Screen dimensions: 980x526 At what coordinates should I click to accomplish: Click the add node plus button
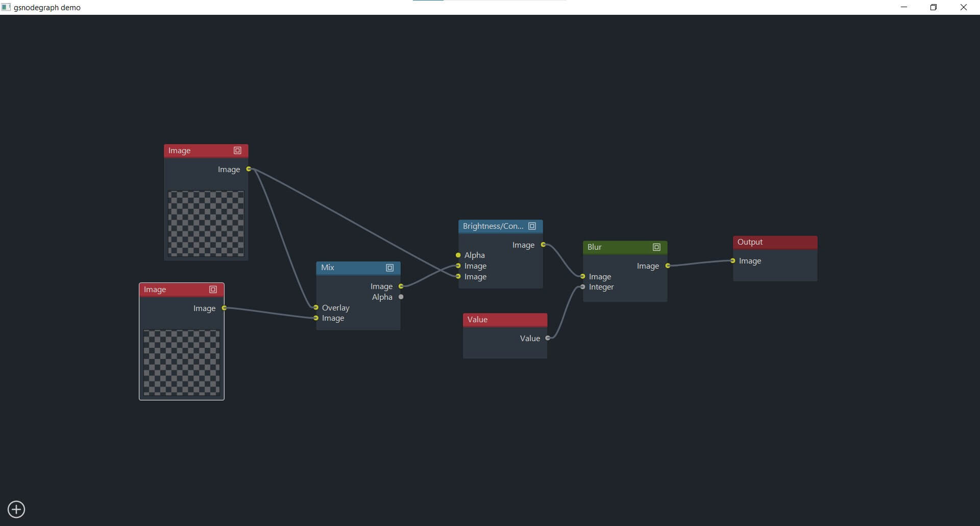pyautogui.click(x=16, y=509)
